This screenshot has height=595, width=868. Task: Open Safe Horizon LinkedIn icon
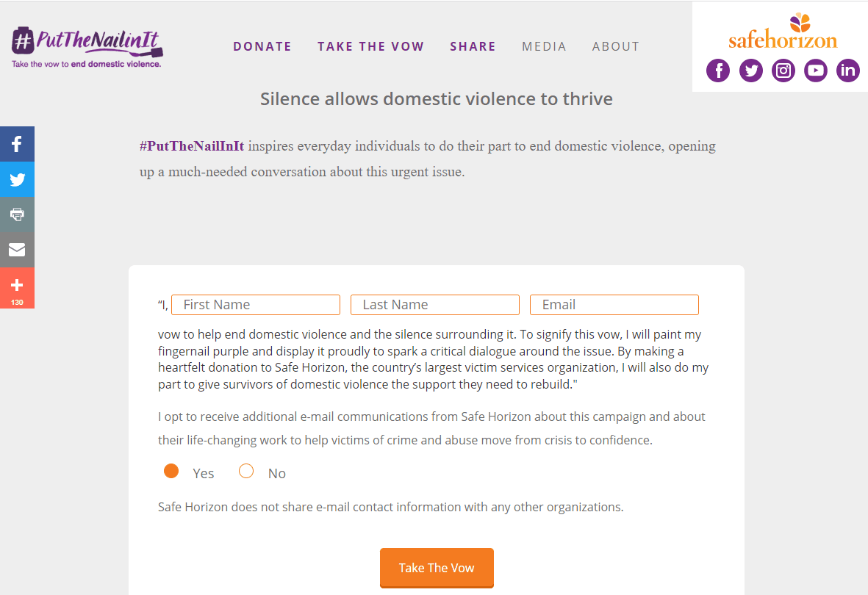pos(848,71)
